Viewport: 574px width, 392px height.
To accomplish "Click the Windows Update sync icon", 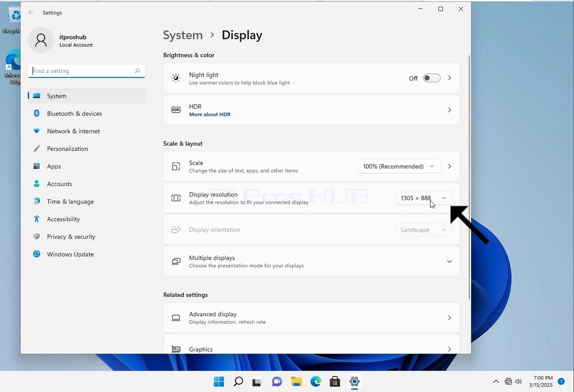I will 36,254.
